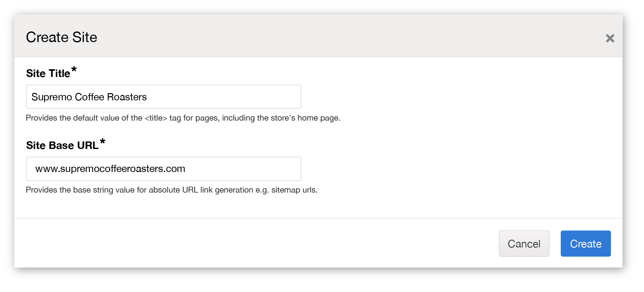Click the Cancel button
Viewport: 644px width, 292px height.
tap(524, 244)
